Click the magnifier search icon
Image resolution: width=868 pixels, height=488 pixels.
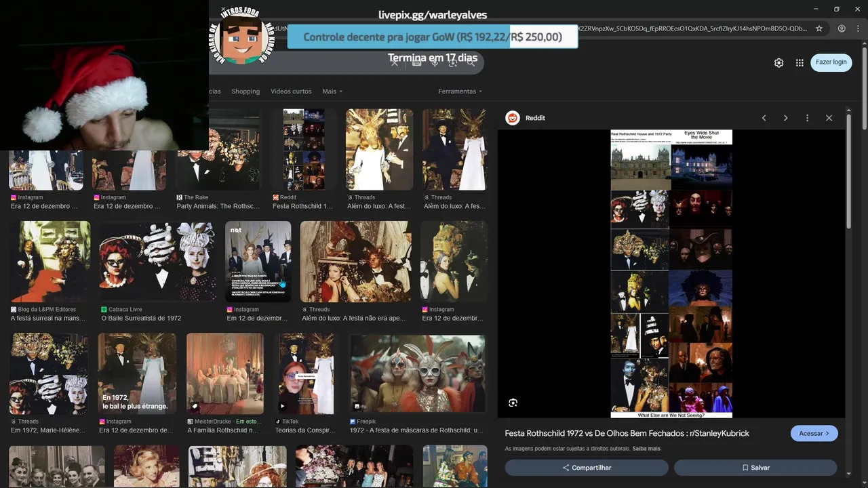pos(472,63)
